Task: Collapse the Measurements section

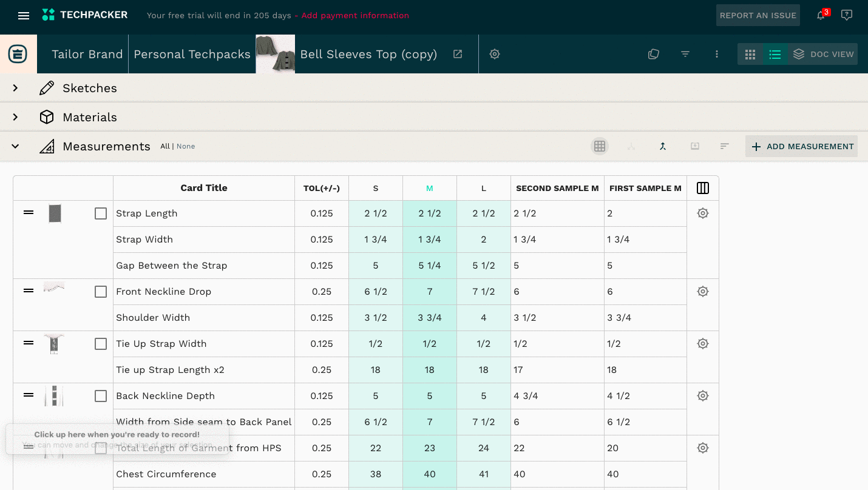Action: [x=16, y=146]
